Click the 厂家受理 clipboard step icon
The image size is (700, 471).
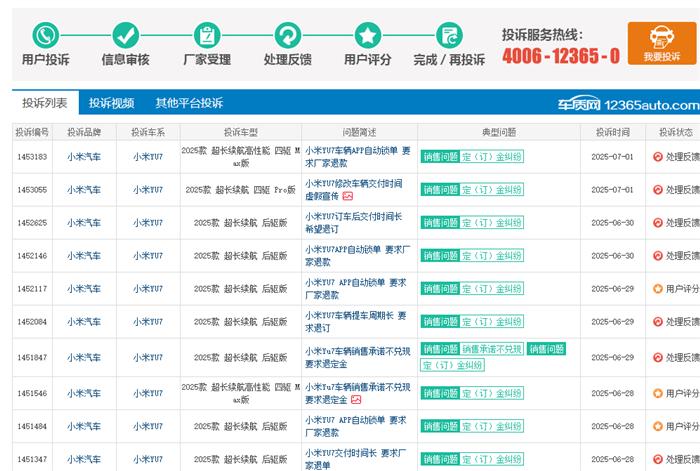207,35
